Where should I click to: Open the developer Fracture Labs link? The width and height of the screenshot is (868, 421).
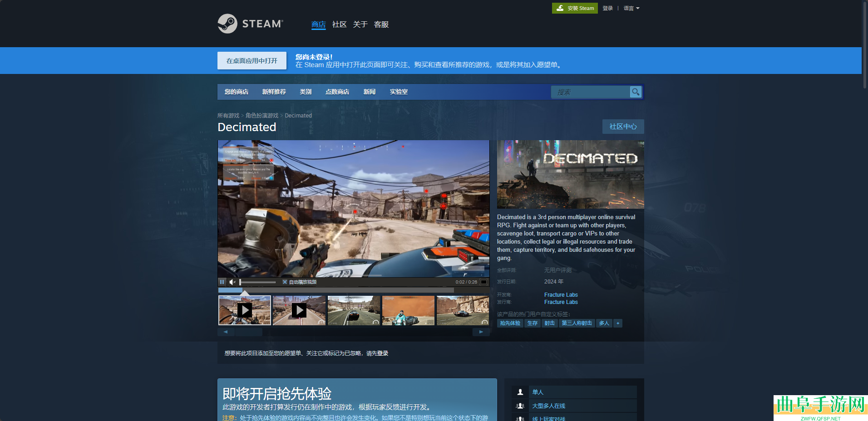[x=561, y=295]
